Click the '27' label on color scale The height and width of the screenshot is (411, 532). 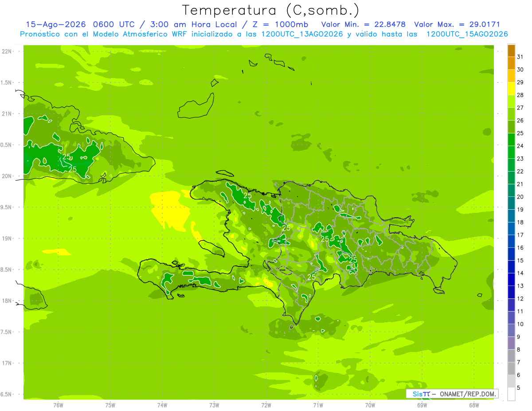tap(520, 108)
